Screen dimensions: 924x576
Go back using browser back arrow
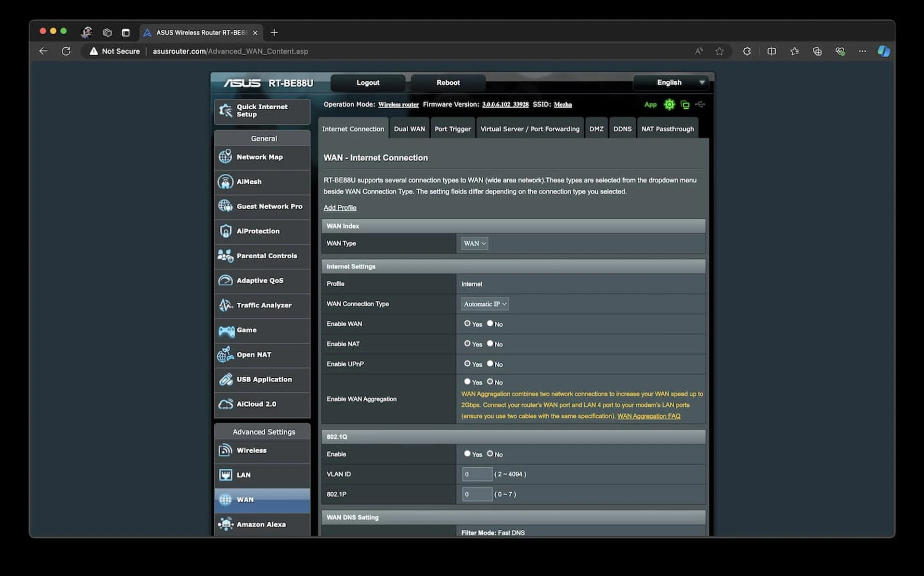coord(43,51)
